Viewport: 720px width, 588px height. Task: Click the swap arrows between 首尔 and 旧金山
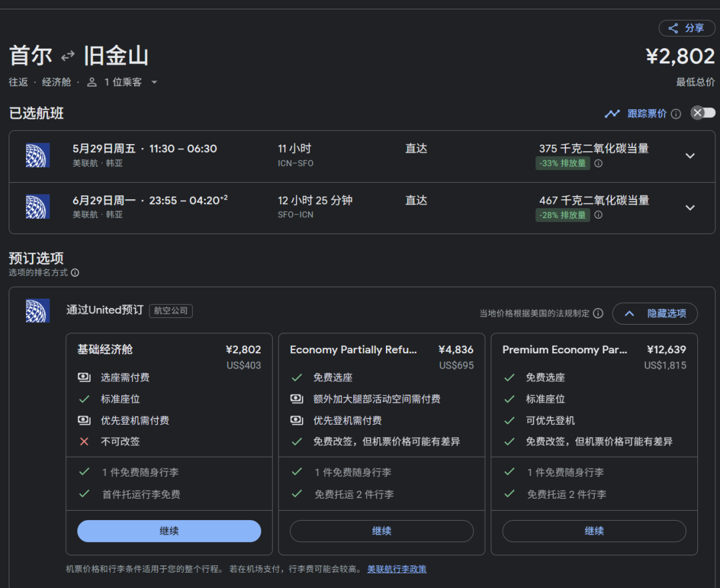click(68, 56)
